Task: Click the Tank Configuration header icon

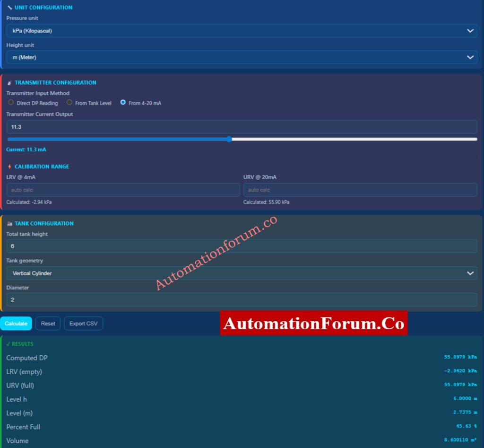Action: click(9, 223)
